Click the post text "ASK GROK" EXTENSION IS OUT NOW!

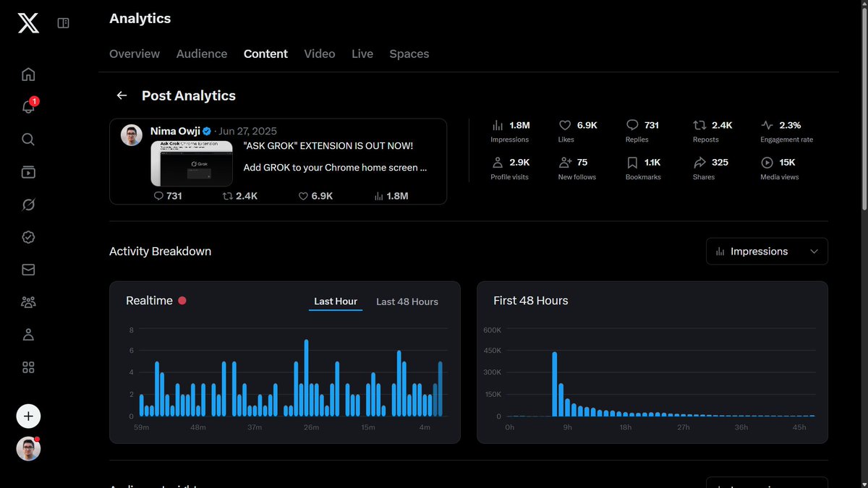[329, 146]
